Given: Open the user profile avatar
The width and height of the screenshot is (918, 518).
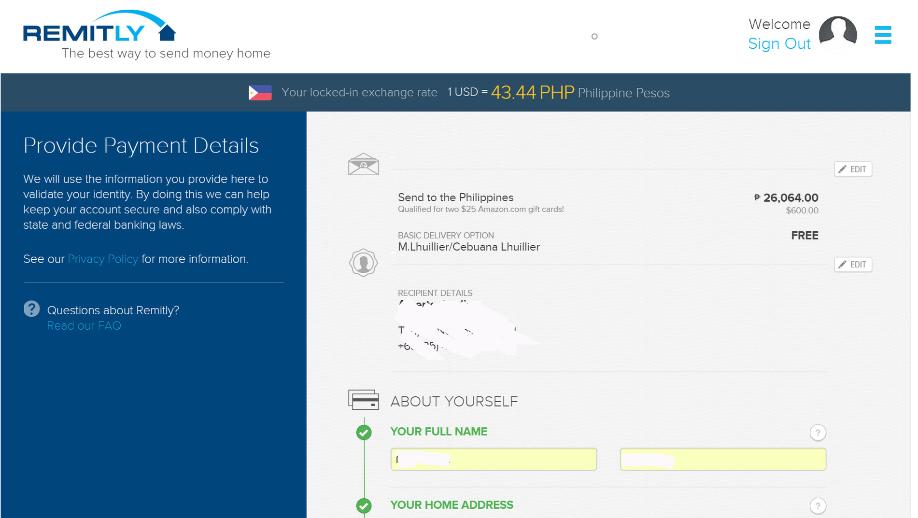Looking at the screenshot, I should coord(837,30).
